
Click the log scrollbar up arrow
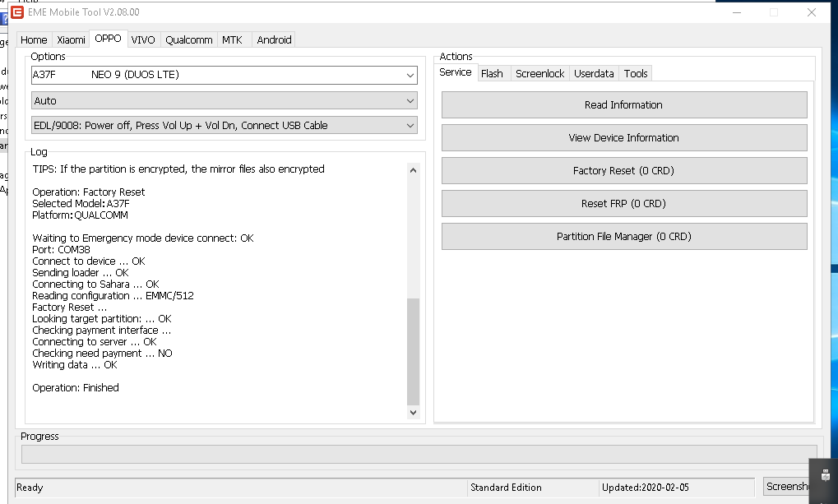click(x=413, y=170)
